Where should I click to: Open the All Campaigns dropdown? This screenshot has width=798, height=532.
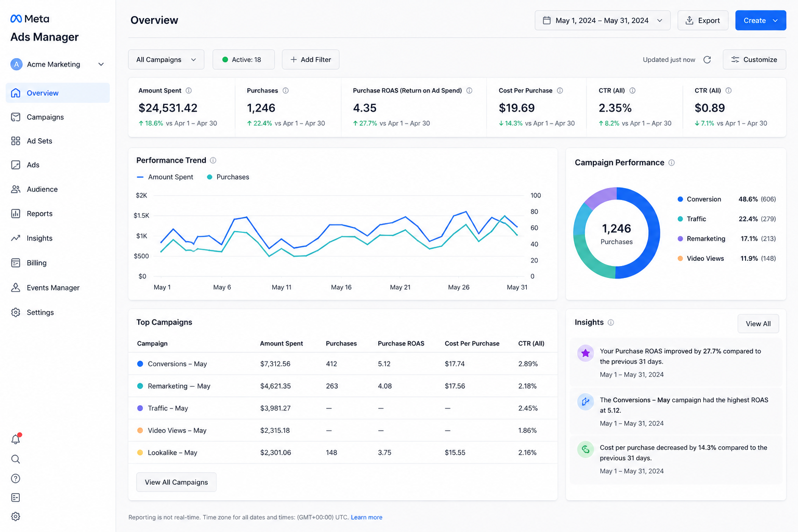coord(166,60)
